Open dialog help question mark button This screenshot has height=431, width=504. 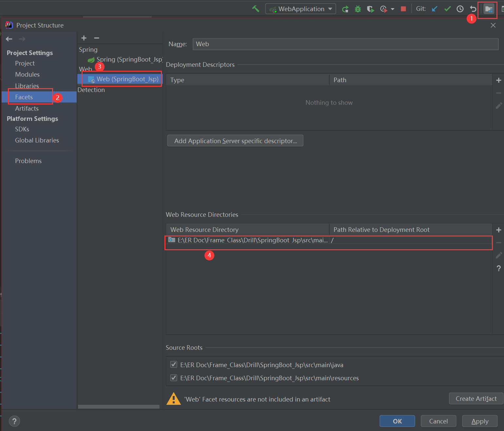(x=14, y=421)
